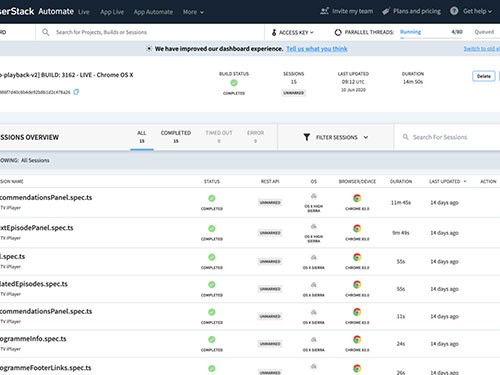Copy the build ID with the copy icon

[76, 92]
